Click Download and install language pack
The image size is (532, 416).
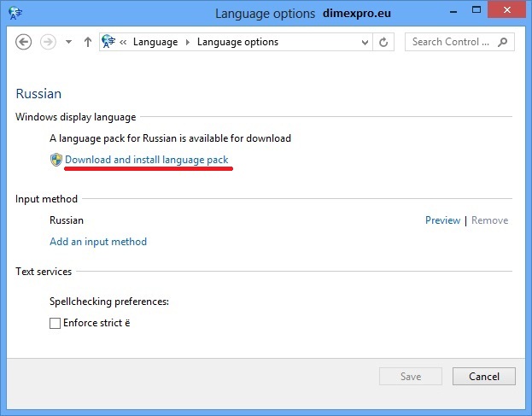[147, 160]
